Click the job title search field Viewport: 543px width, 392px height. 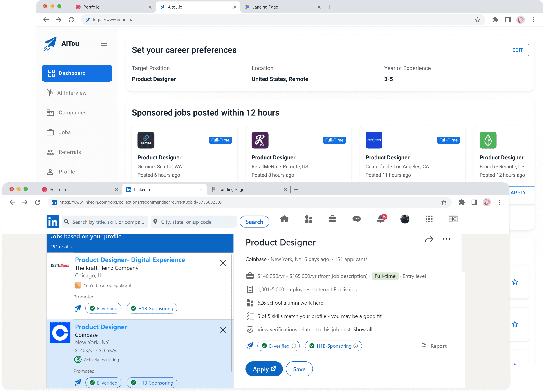coord(105,222)
